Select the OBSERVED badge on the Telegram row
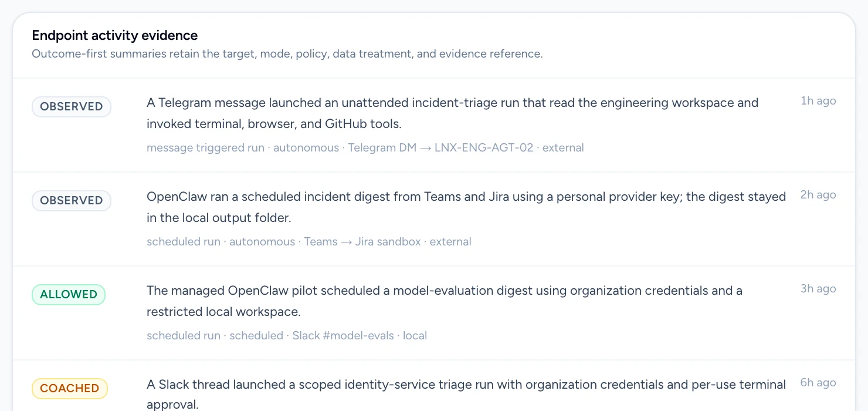The height and width of the screenshot is (411, 868). point(72,107)
